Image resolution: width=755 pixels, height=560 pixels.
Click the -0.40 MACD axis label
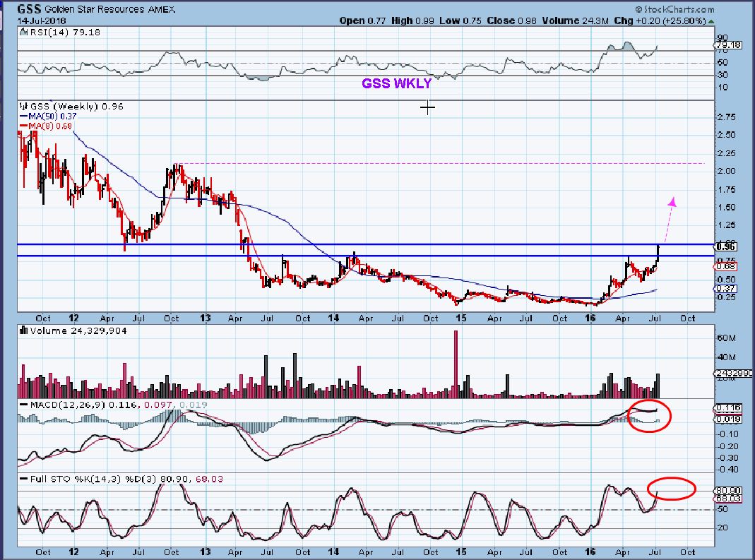click(x=727, y=470)
